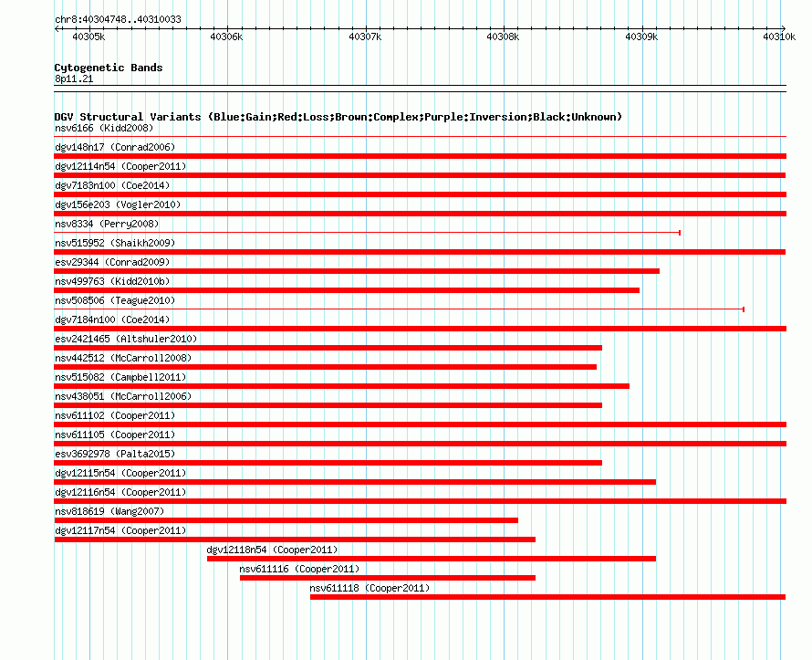Open dgv12117n54 (Cooper2011) variant
This screenshot has width=812, height=660.
[120, 530]
